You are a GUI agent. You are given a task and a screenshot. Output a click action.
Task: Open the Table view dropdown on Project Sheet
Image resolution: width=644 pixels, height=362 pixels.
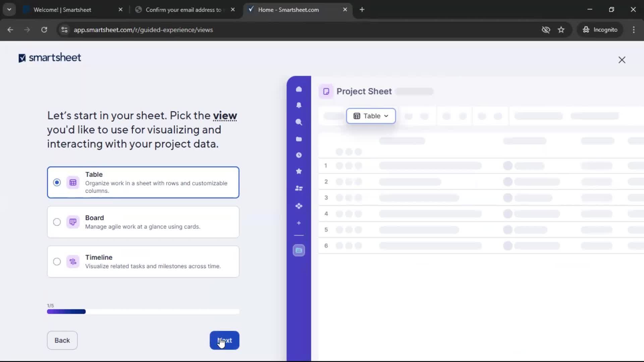(371, 116)
